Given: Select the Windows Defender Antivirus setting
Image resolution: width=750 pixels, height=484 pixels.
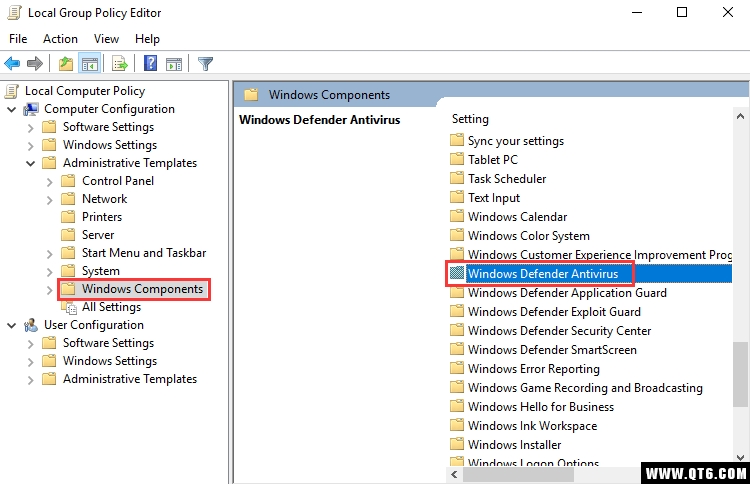Looking at the screenshot, I should tap(543, 274).
